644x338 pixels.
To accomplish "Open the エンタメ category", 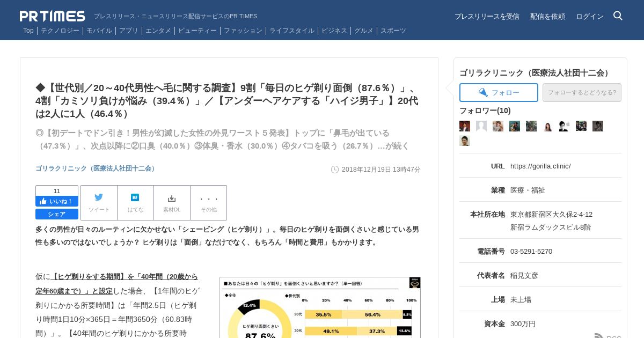I will pos(158,31).
